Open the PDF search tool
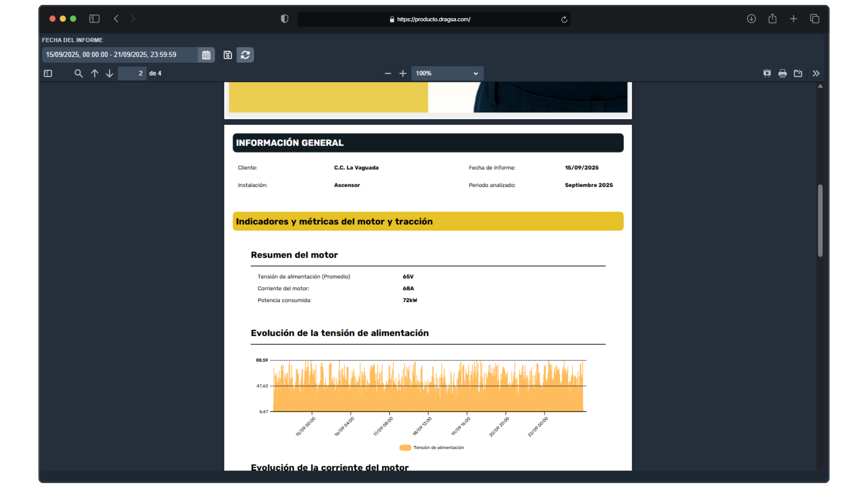Viewport: 868px width, 488px height. pyautogui.click(x=78, y=74)
